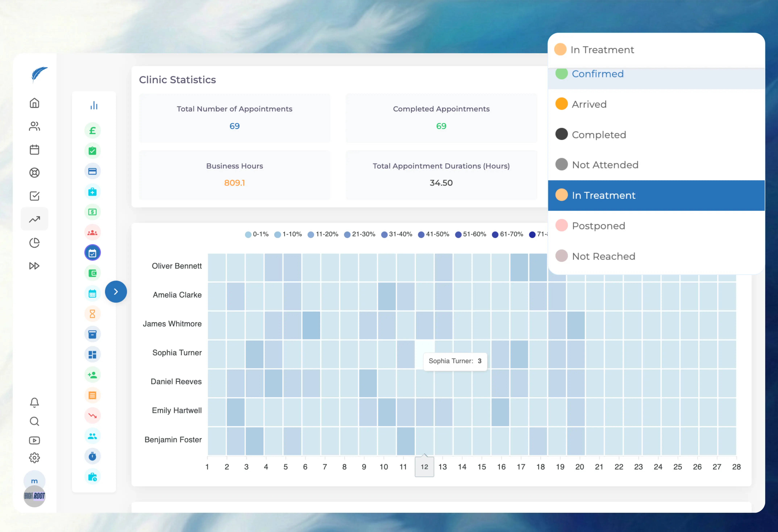Toggle the 21-30% legend entry

(359, 234)
